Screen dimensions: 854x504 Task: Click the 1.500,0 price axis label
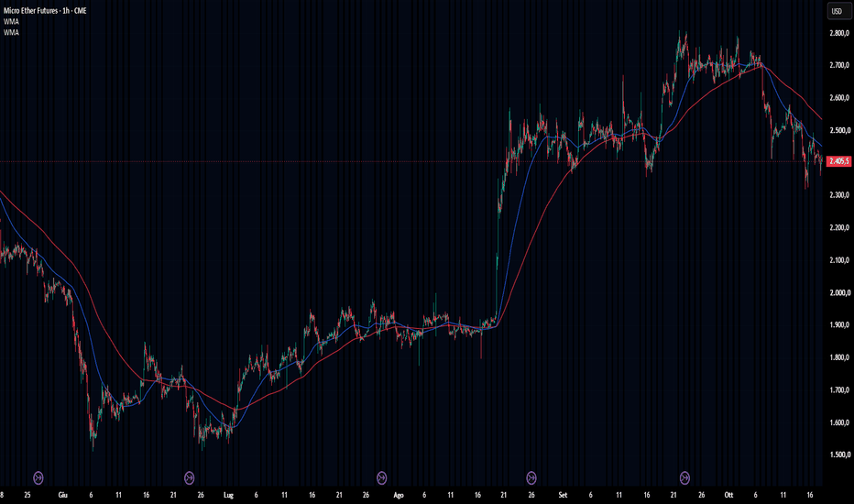point(839,455)
